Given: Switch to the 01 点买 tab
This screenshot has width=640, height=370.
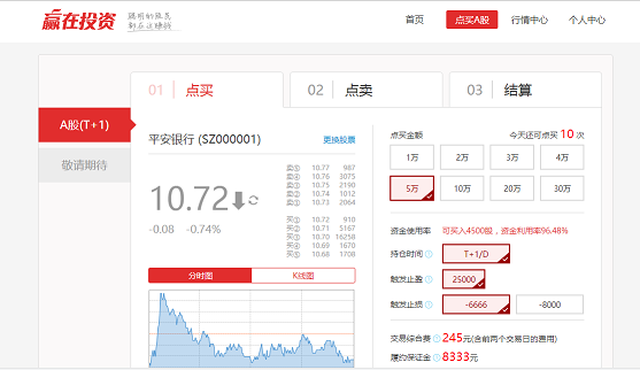Looking at the screenshot, I should coord(207,90).
